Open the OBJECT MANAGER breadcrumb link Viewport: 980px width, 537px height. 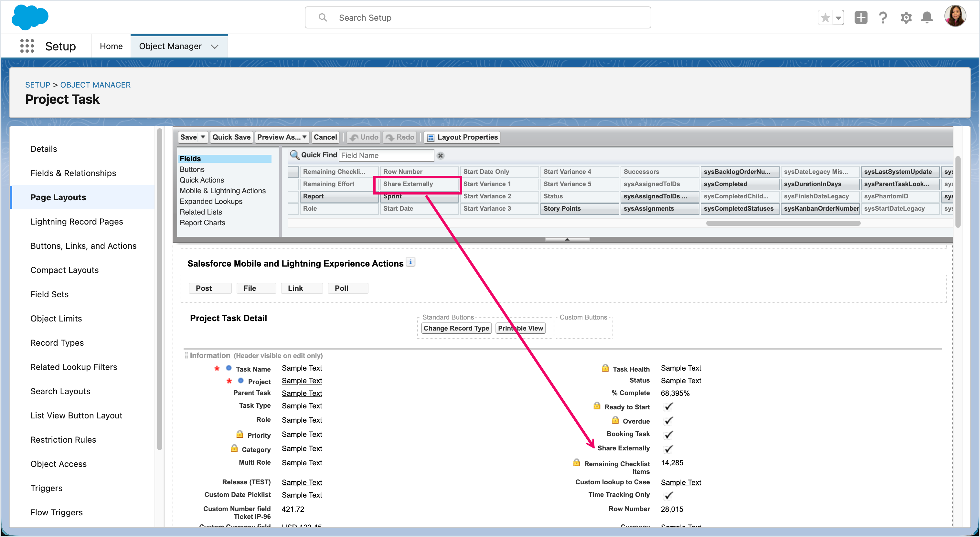95,85
